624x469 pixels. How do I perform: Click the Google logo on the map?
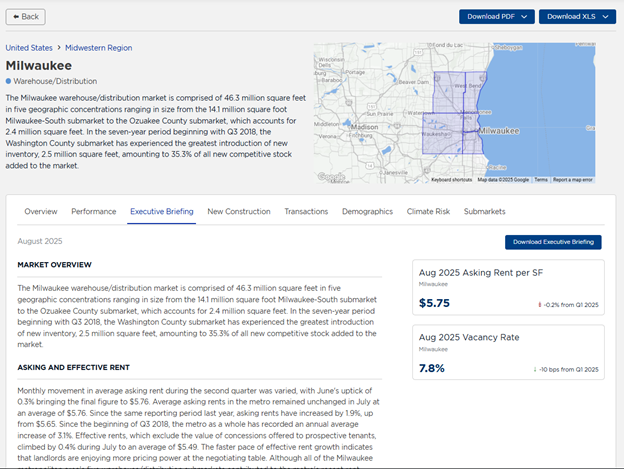click(331, 176)
